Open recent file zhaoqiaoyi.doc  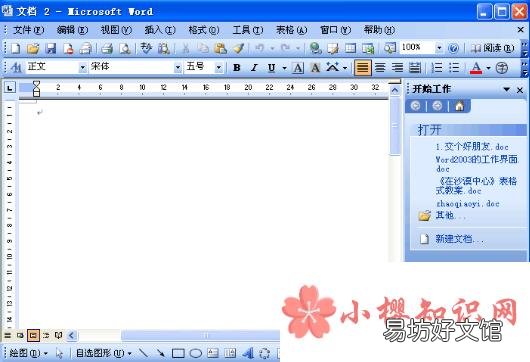point(468,203)
